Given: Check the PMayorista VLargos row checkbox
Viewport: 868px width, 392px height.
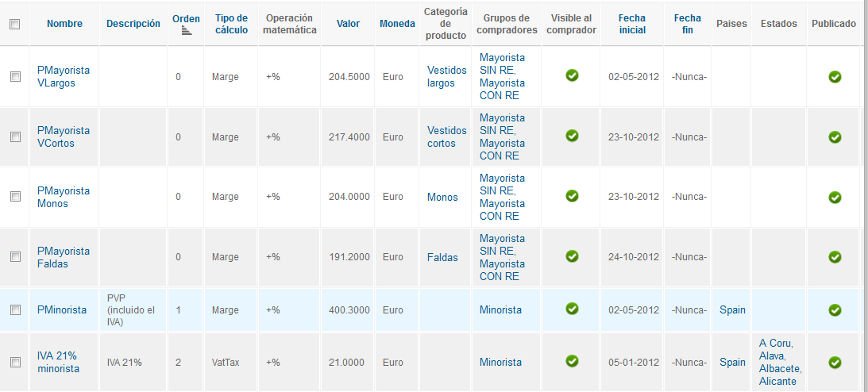Looking at the screenshot, I should coord(15,77).
